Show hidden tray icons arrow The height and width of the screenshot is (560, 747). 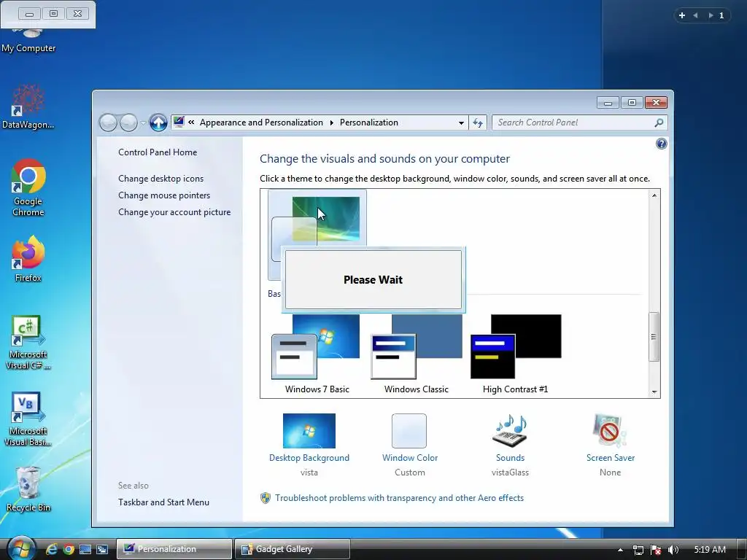tap(620, 550)
